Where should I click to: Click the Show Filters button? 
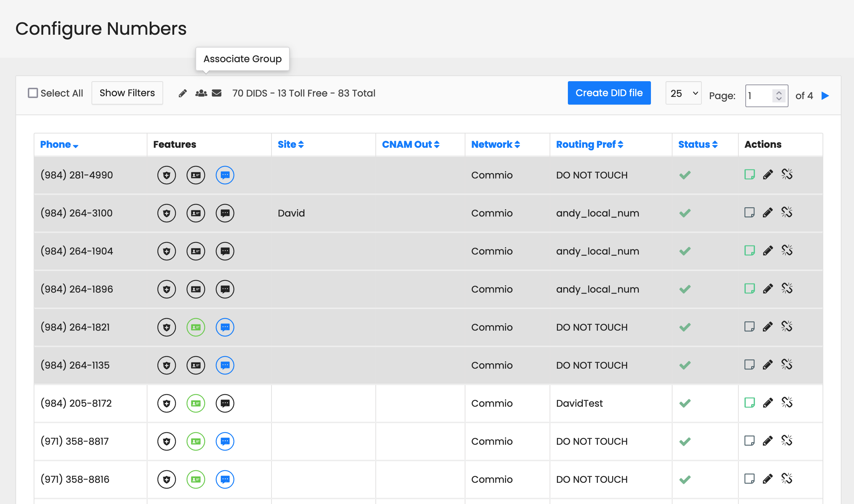click(x=127, y=93)
